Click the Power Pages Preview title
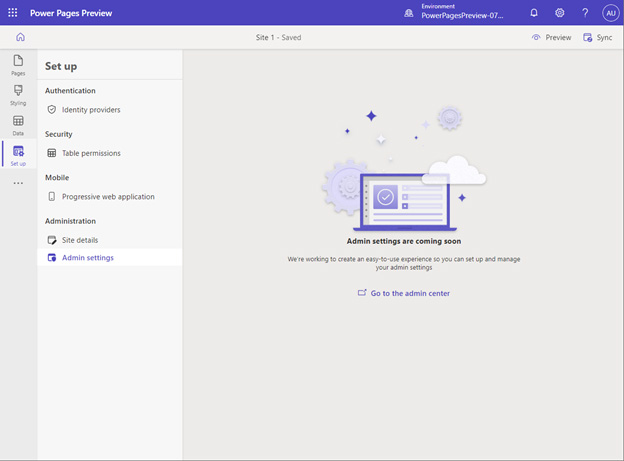The image size is (624, 461). tap(71, 13)
